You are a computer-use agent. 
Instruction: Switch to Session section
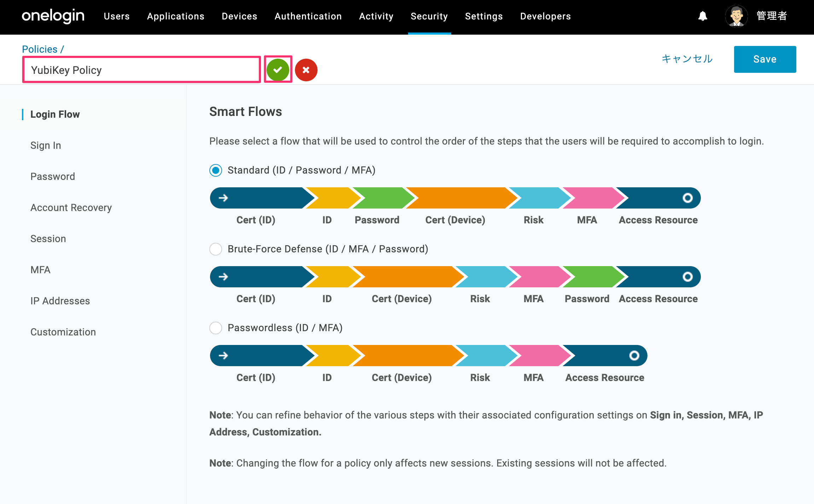point(48,239)
